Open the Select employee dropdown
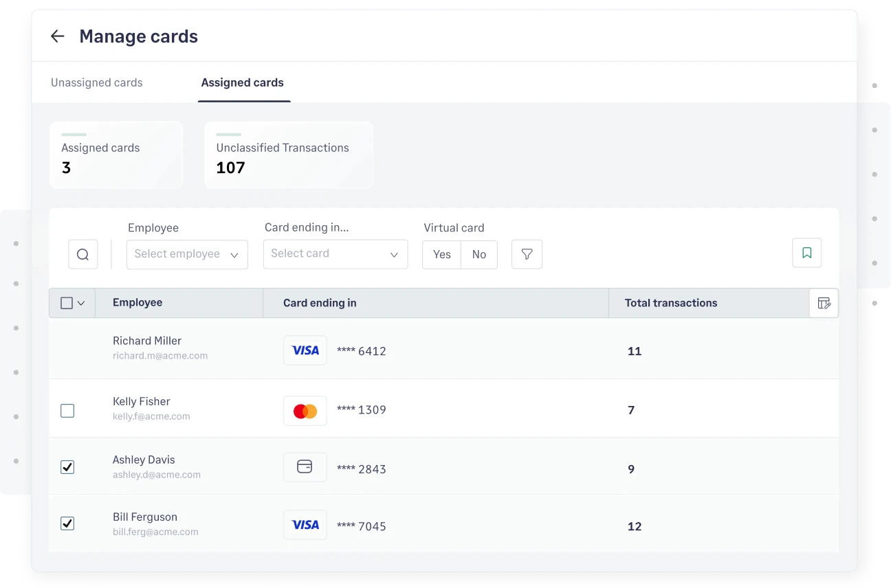This screenshot has width=891, height=588. [187, 254]
